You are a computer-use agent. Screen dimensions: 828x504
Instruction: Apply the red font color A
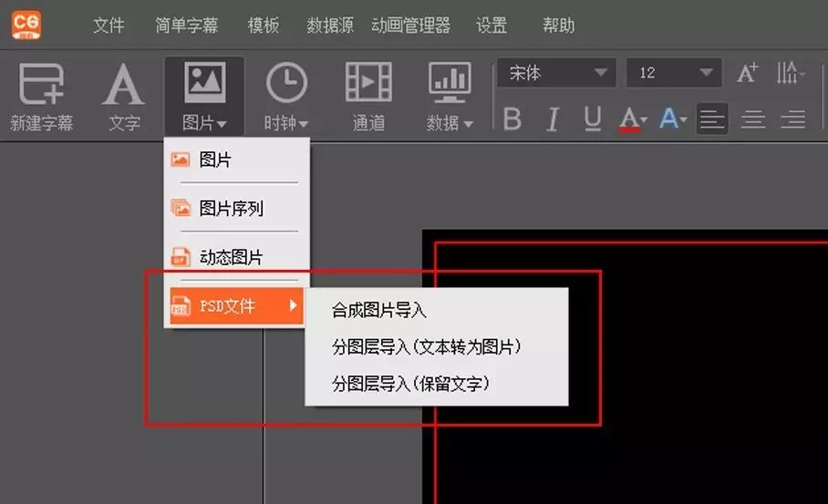click(629, 118)
